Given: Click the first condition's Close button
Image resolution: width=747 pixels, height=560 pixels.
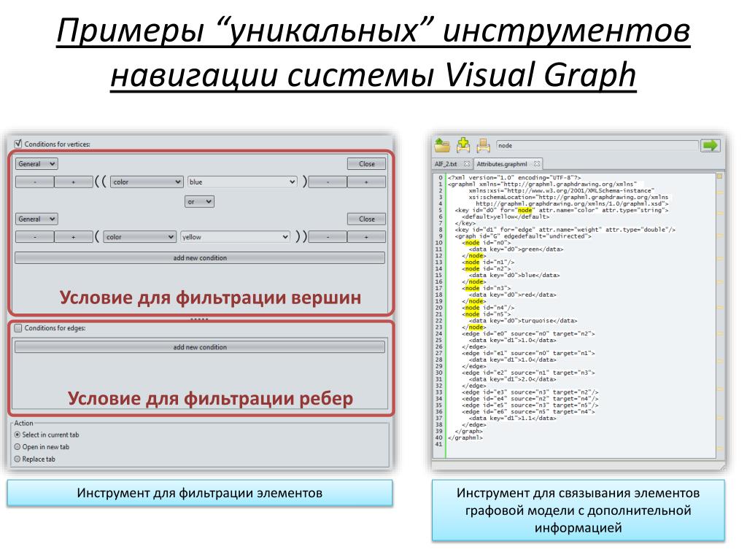Looking at the screenshot, I should click(366, 164).
